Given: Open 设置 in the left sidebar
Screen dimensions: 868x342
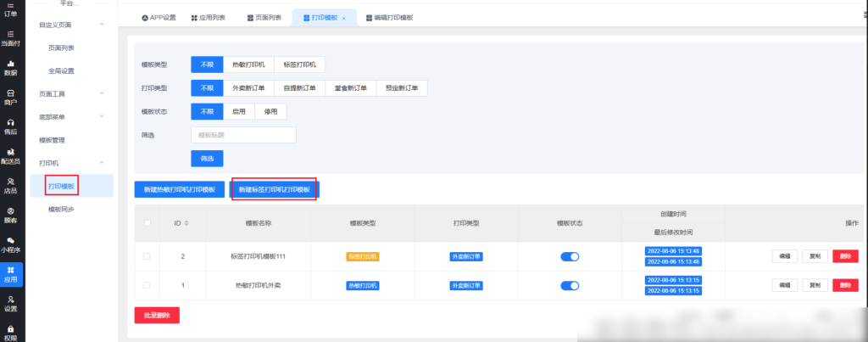Looking at the screenshot, I should click(x=10, y=303).
